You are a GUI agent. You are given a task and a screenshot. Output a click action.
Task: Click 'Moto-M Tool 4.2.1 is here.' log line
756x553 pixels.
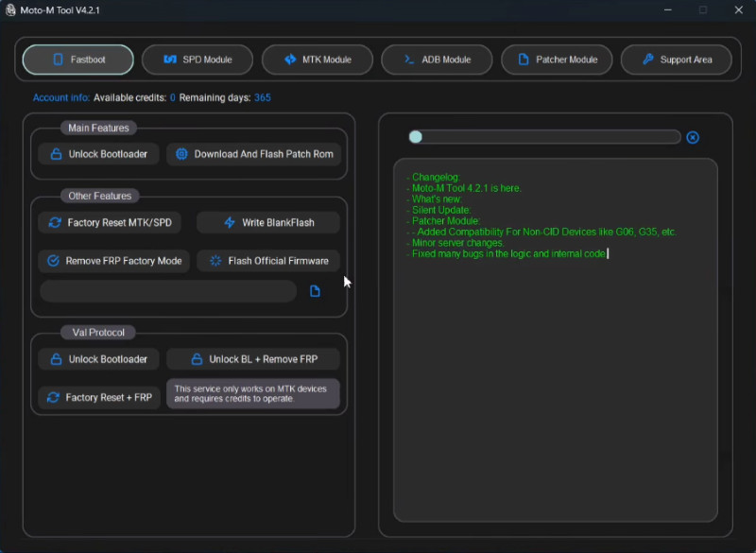[x=464, y=188]
